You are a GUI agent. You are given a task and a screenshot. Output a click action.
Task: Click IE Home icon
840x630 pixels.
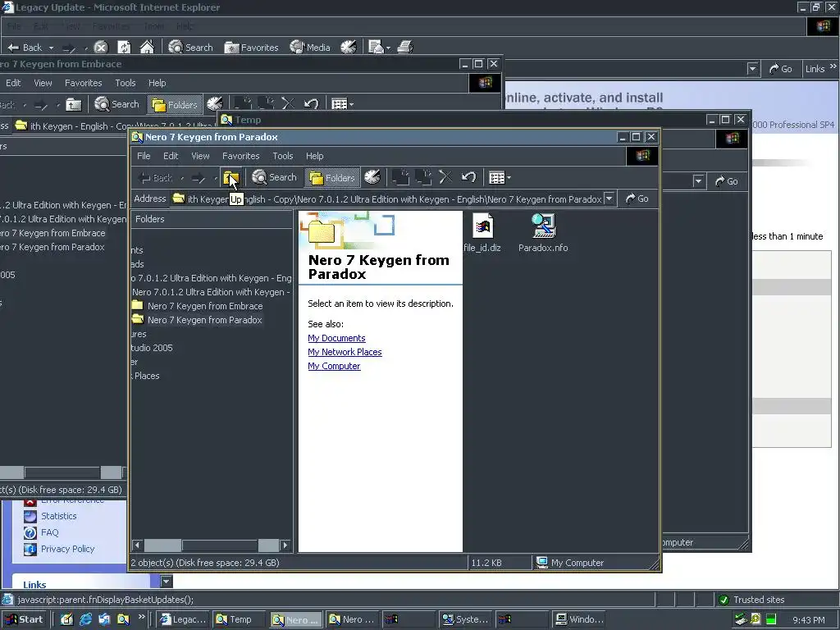[x=147, y=47]
